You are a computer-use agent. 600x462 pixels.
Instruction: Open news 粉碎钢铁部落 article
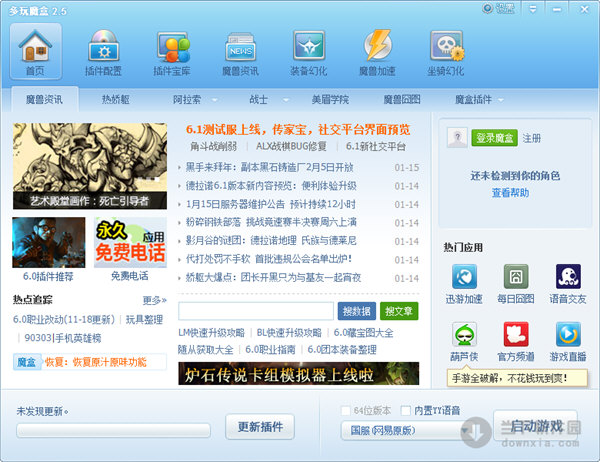point(271,222)
